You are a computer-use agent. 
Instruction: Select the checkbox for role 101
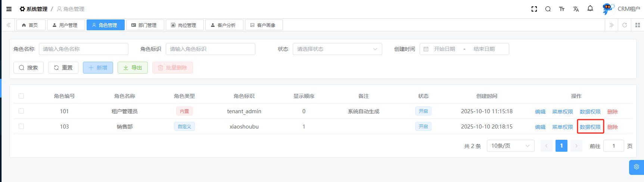click(21, 111)
